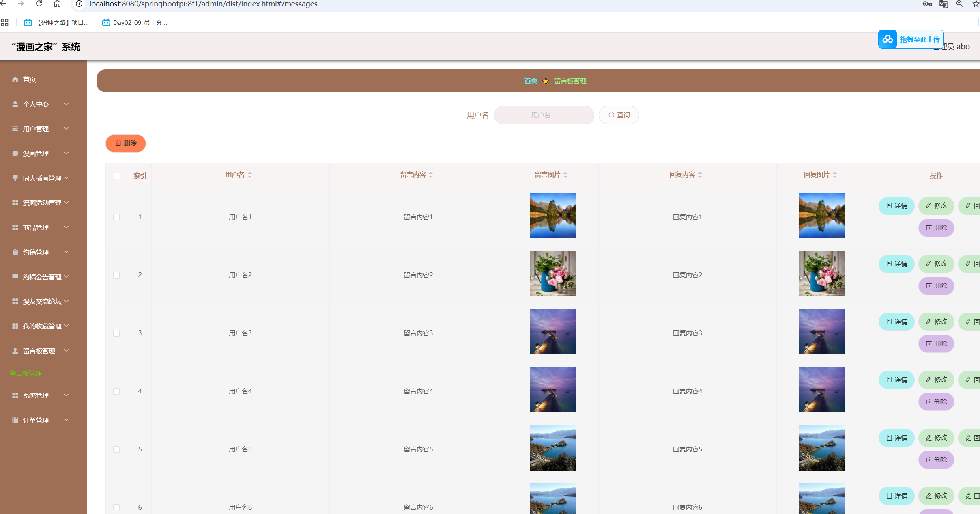
Task: Expand the 个人中心 menu chevron
Action: tap(67, 104)
